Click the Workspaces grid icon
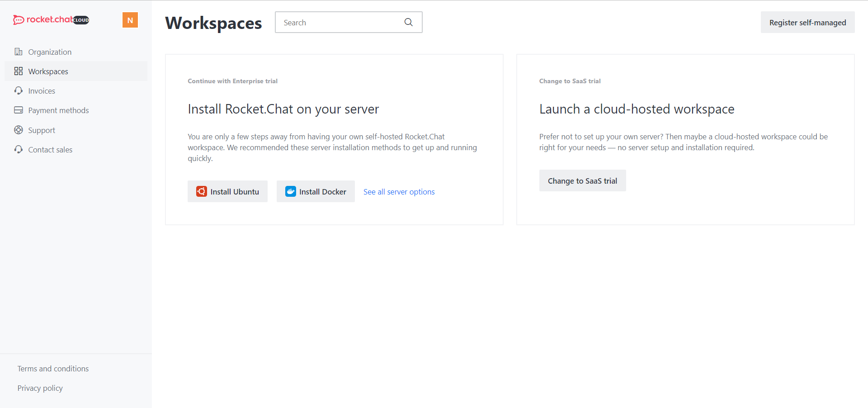 (x=19, y=71)
